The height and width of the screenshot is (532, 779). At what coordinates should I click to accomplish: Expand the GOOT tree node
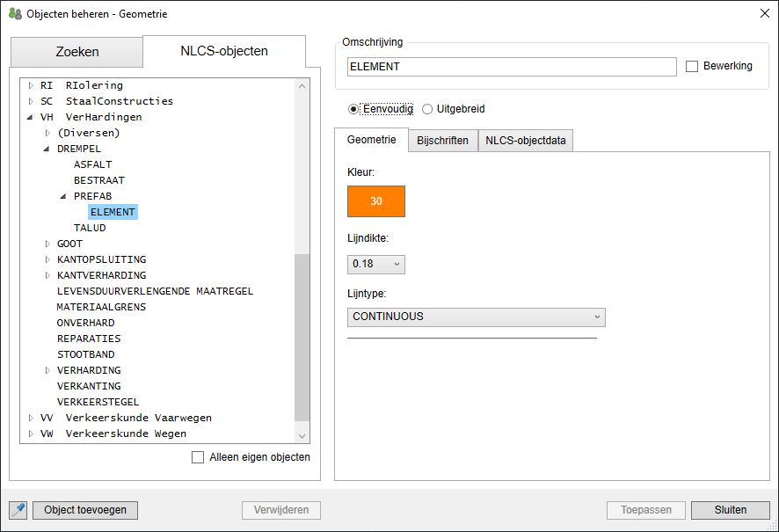[x=48, y=244]
